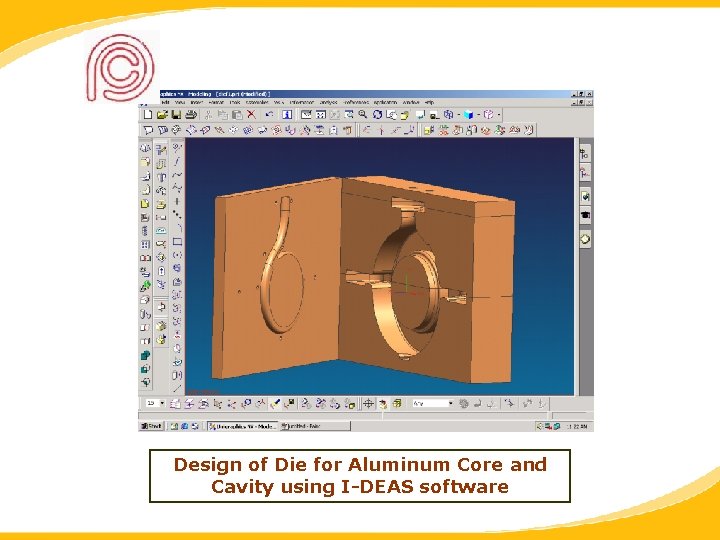720x540 pixels.
Task: Open the 'Any' selection filter dropdown
Action: (x=450, y=403)
